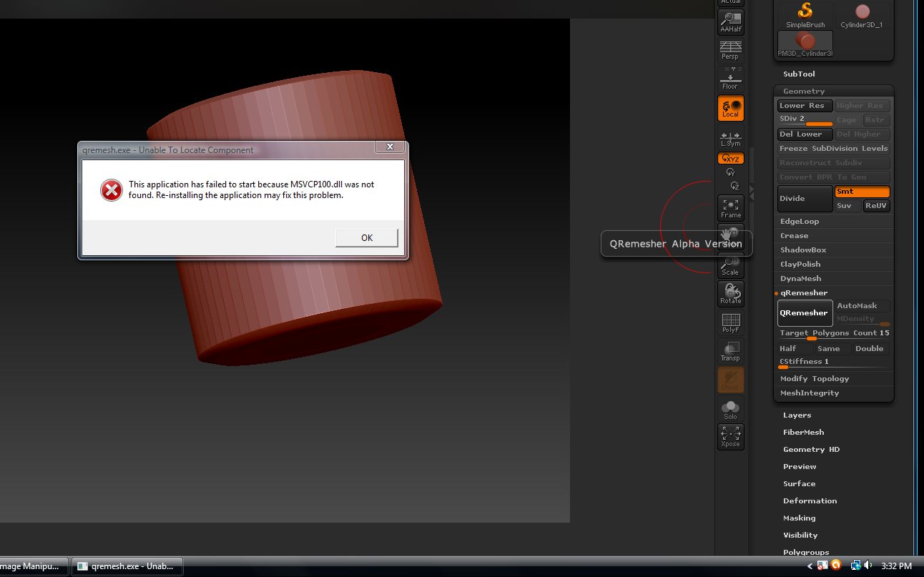
Task: Toggle the Ghost transparency icon
Action: click(730, 380)
